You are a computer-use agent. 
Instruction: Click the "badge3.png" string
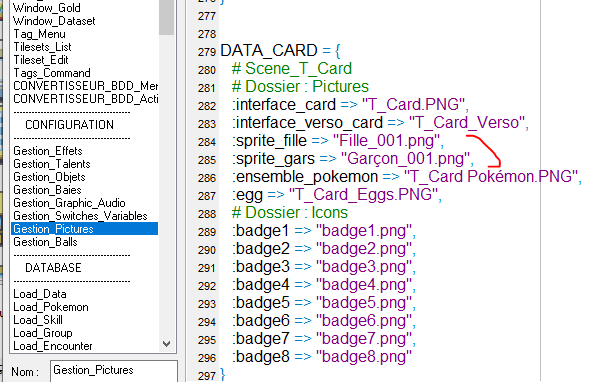(364, 267)
